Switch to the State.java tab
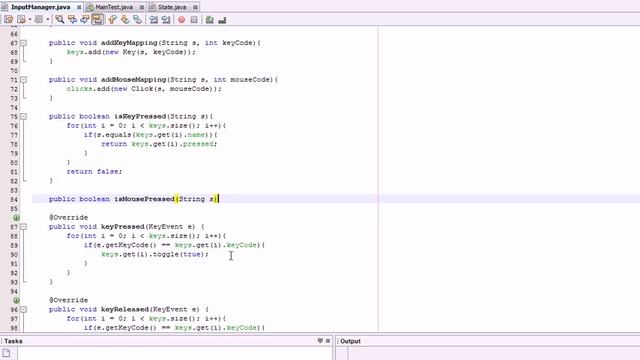 click(x=172, y=7)
